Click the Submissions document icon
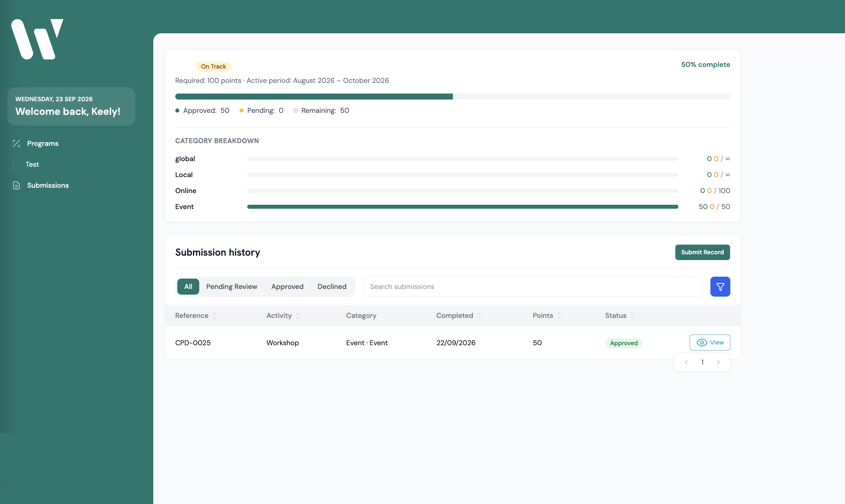Image resolution: width=845 pixels, height=504 pixels. [x=16, y=185]
